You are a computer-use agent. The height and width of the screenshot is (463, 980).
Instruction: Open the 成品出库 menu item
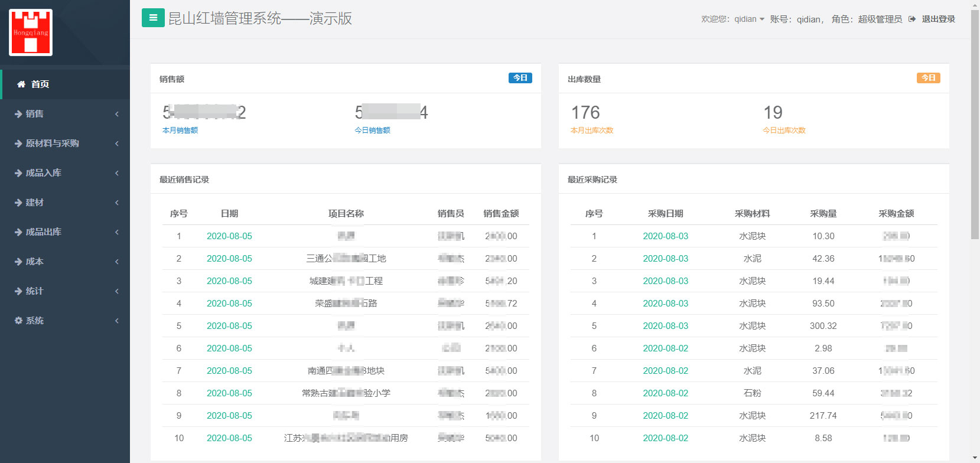[x=65, y=232]
